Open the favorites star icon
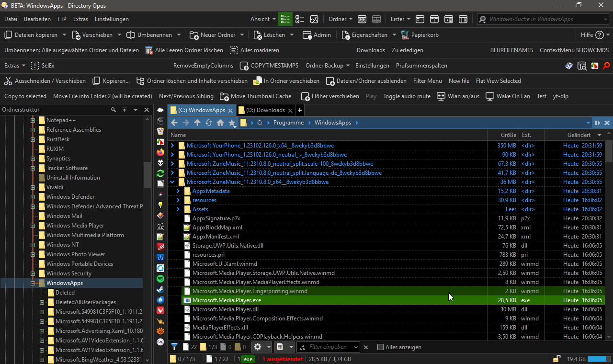613x364 pixels. (x=232, y=123)
